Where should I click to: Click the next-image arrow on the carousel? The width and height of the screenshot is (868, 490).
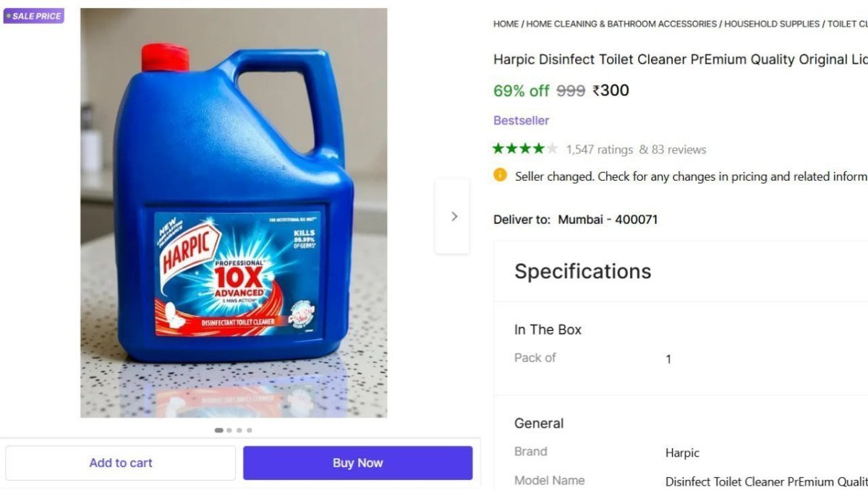(x=454, y=216)
